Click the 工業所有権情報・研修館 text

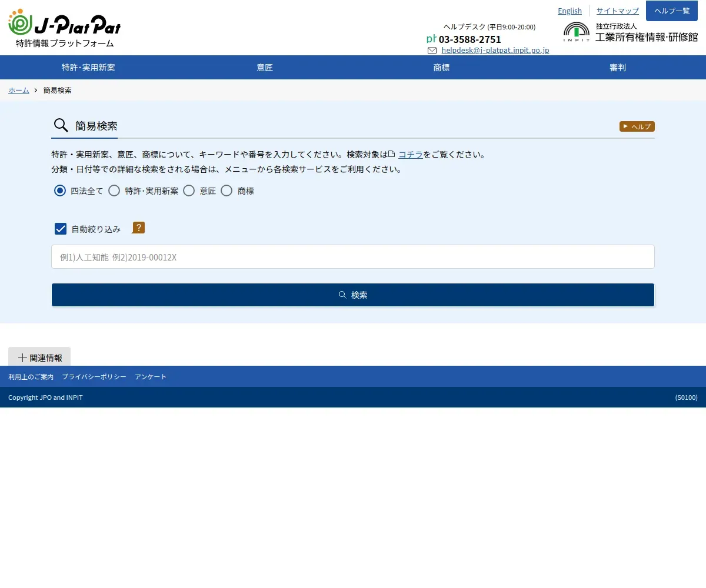tap(647, 37)
